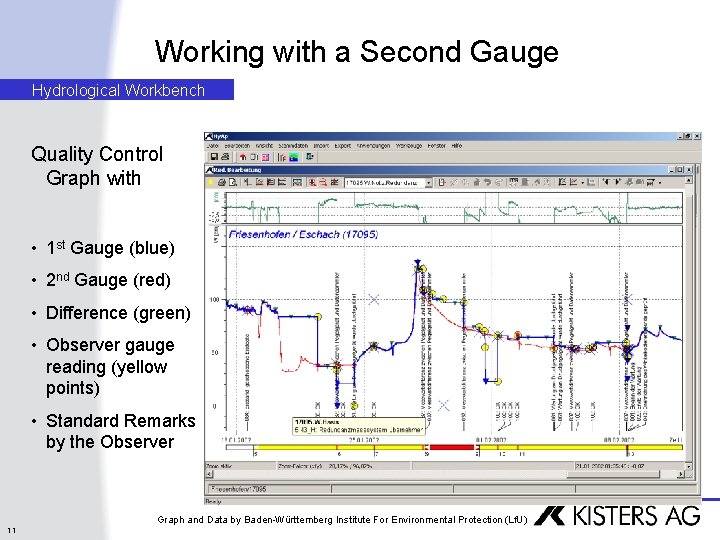Click the Ready status bar text

point(214,501)
